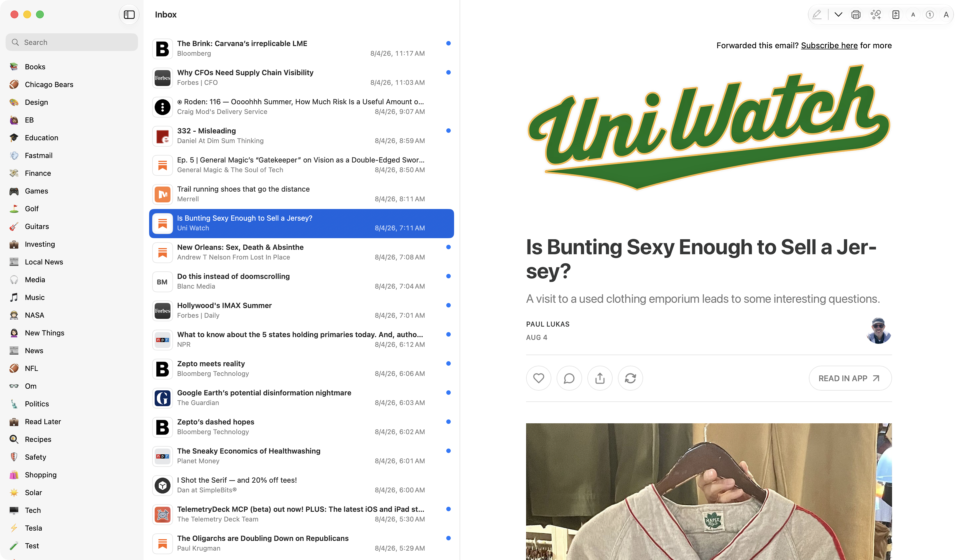Click the Golf flag icon
This screenshot has width=958, height=560.
pos(14,209)
